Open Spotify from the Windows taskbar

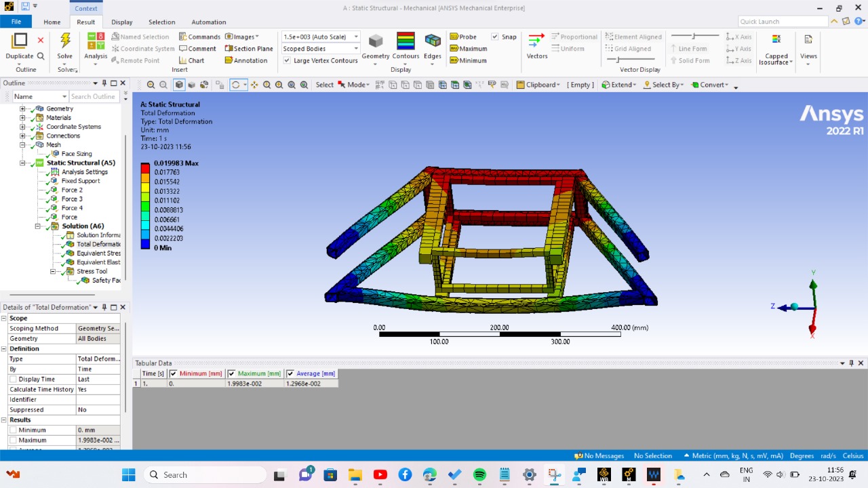(479, 475)
